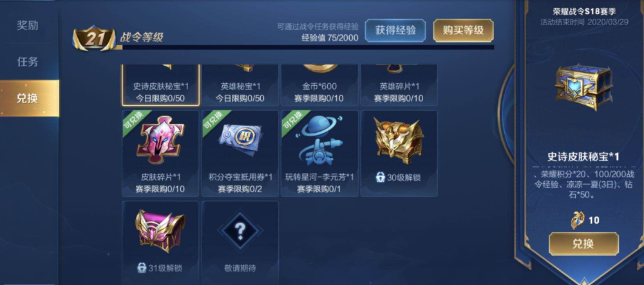
Task: Choose the 金币*600 item card
Action: 319,84
